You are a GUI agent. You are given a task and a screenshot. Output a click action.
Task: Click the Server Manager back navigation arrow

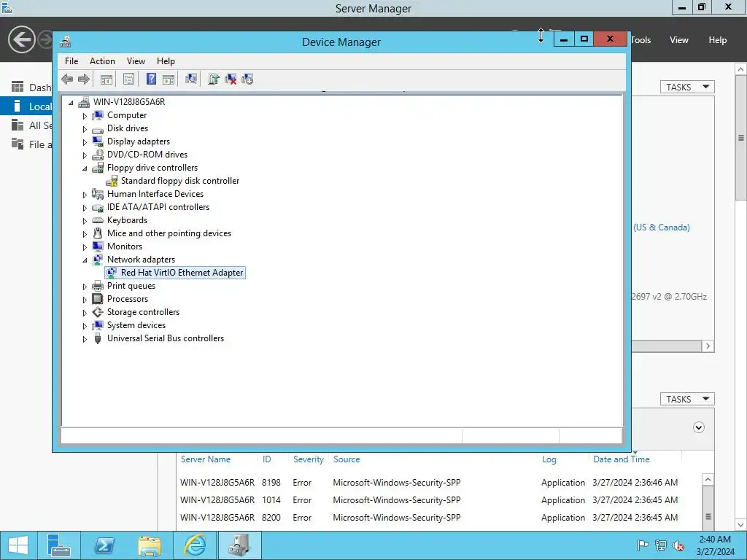point(21,39)
